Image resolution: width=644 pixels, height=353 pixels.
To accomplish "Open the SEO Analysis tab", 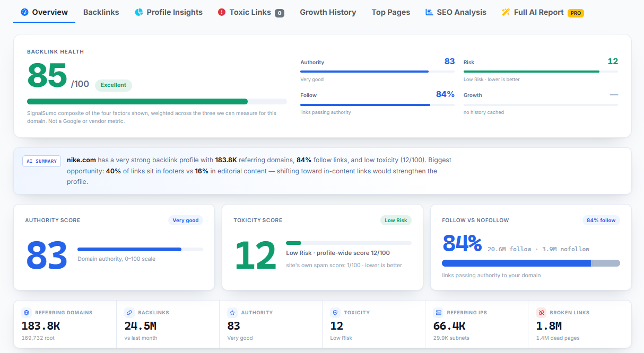I will point(456,12).
